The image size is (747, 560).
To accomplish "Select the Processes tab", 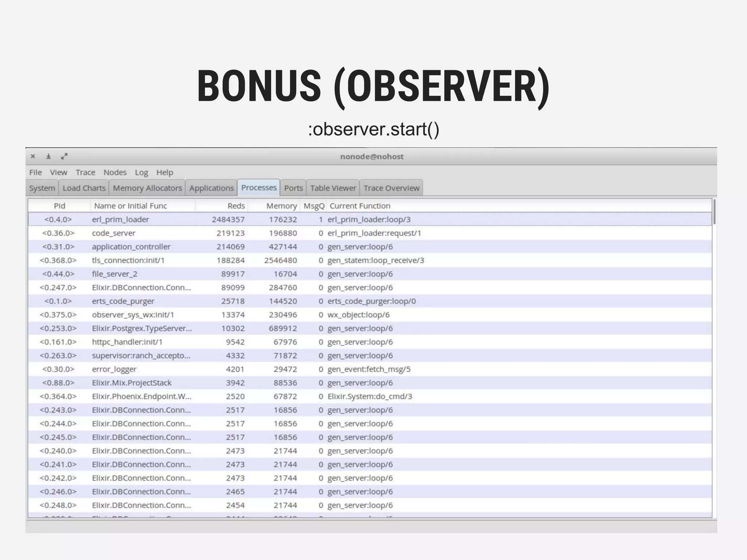I will (x=259, y=187).
